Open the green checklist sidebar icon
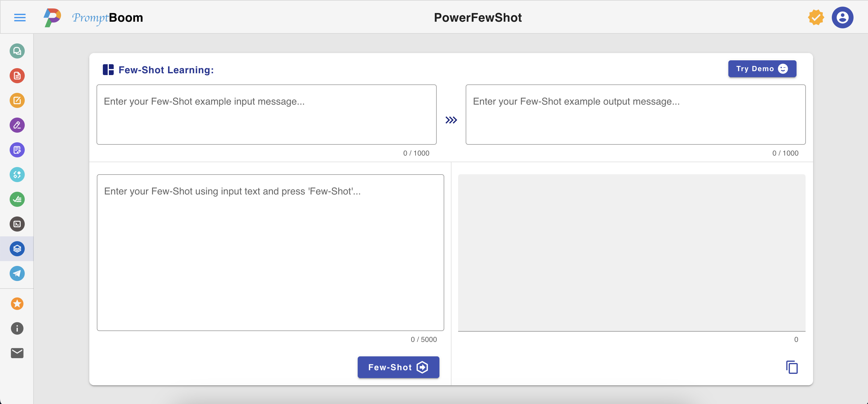868x404 pixels. pos(17,200)
